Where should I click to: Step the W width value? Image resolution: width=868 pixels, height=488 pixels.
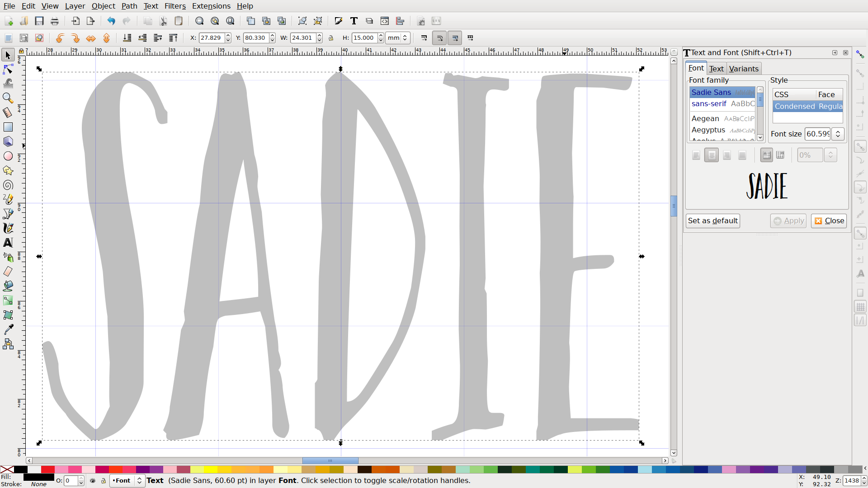[x=319, y=38]
